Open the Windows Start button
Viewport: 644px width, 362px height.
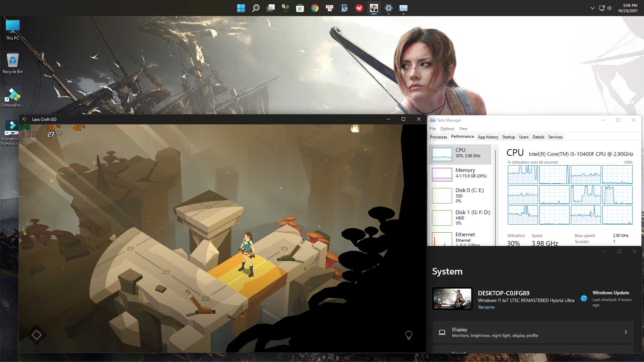(241, 8)
